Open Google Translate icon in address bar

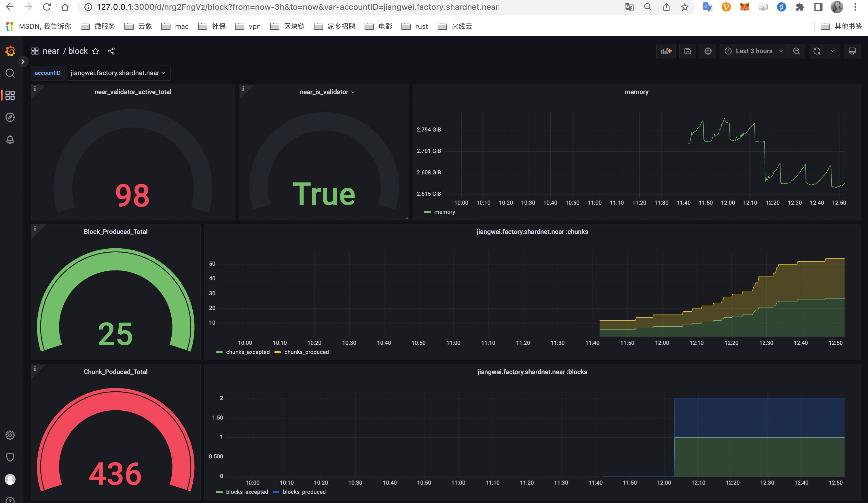coord(629,7)
